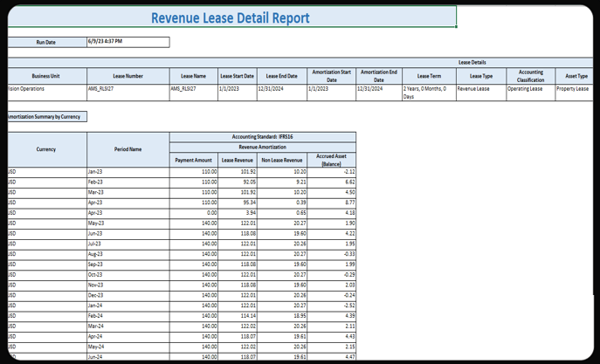Select the Jan-23 period name cell
The width and height of the screenshot is (600, 364).
(96, 172)
